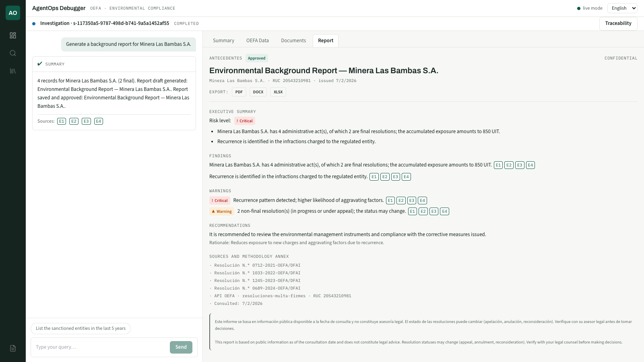Export the report as XLSX
644x362 pixels.
[278, 92]
